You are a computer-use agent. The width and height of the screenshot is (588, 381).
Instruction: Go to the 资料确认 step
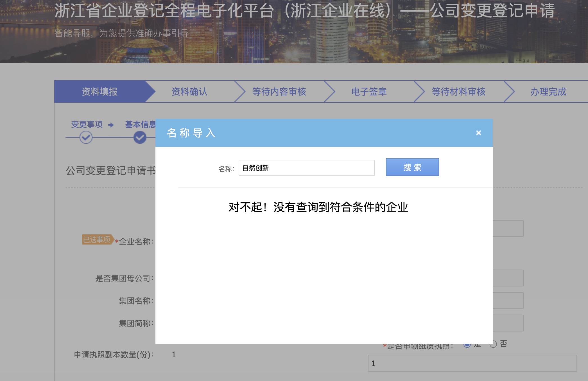click(189, 92)
